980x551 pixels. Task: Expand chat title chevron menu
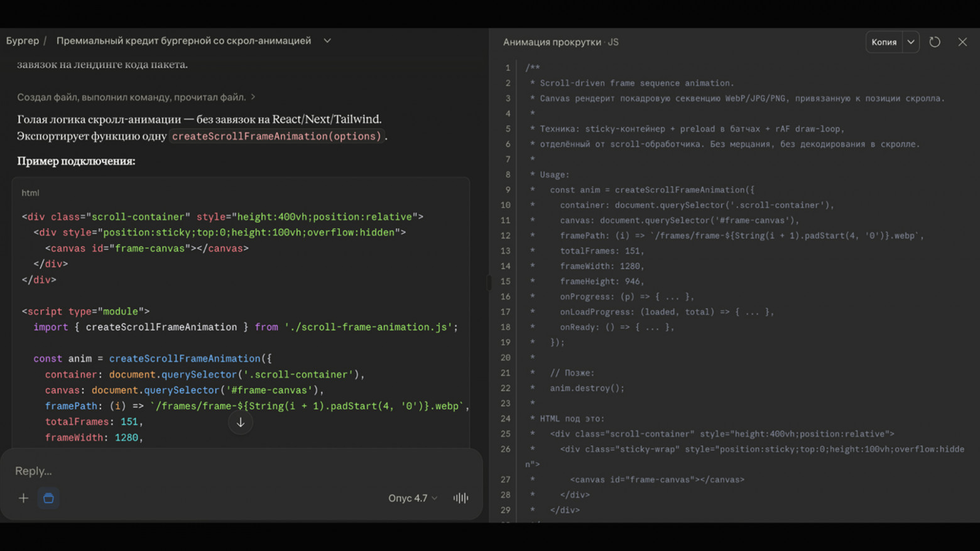tap(327, 41)
